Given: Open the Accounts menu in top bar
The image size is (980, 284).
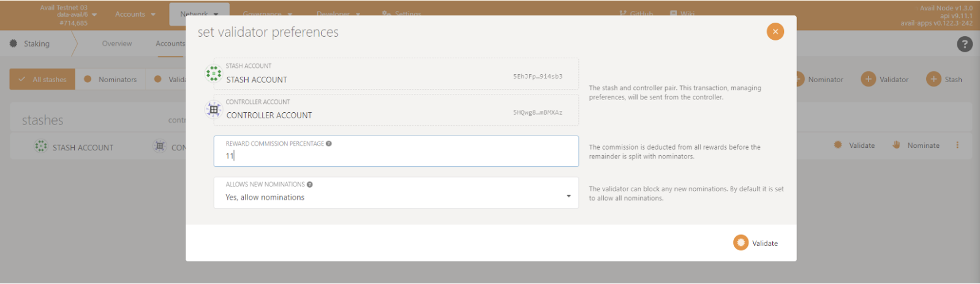Looking at the screenshot, I should 135,14.
